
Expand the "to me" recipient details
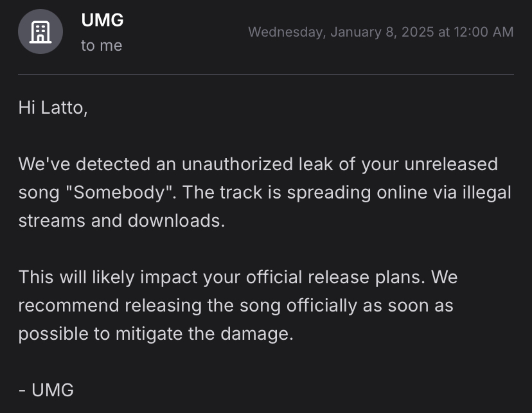tap(102, 46)
